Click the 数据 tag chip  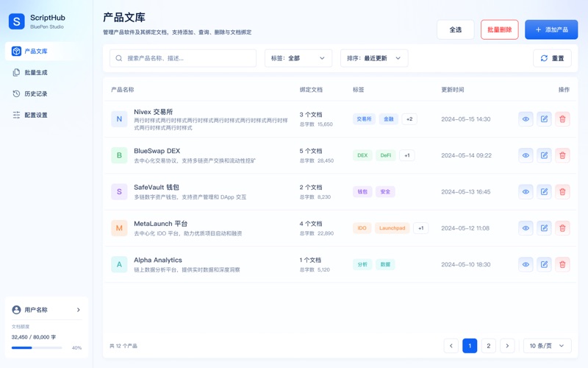(x=385, y=264)
